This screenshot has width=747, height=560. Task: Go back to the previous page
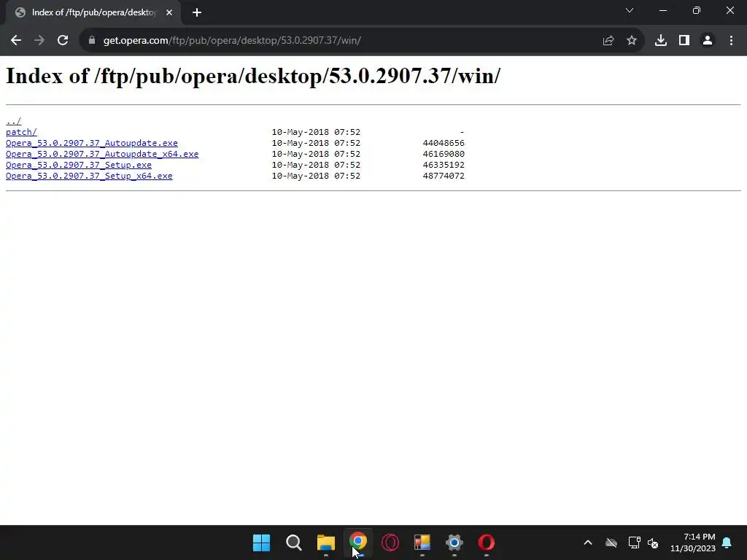16,41
